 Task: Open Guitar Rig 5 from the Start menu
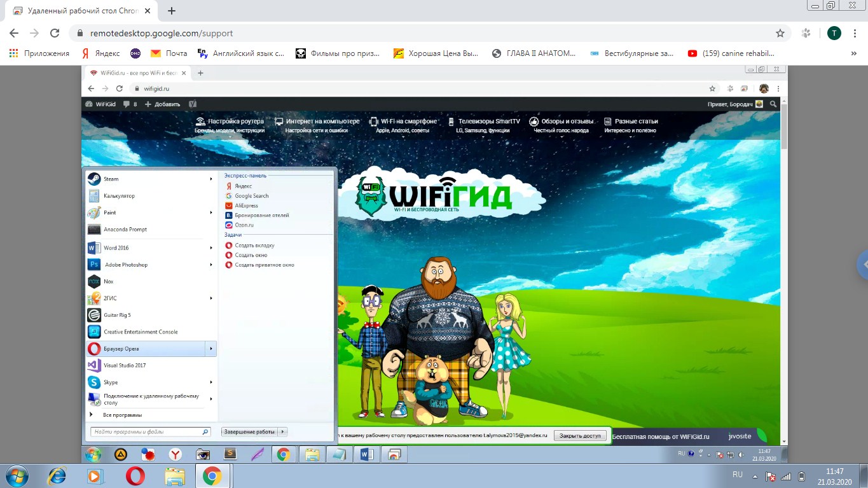click(151, 315)
